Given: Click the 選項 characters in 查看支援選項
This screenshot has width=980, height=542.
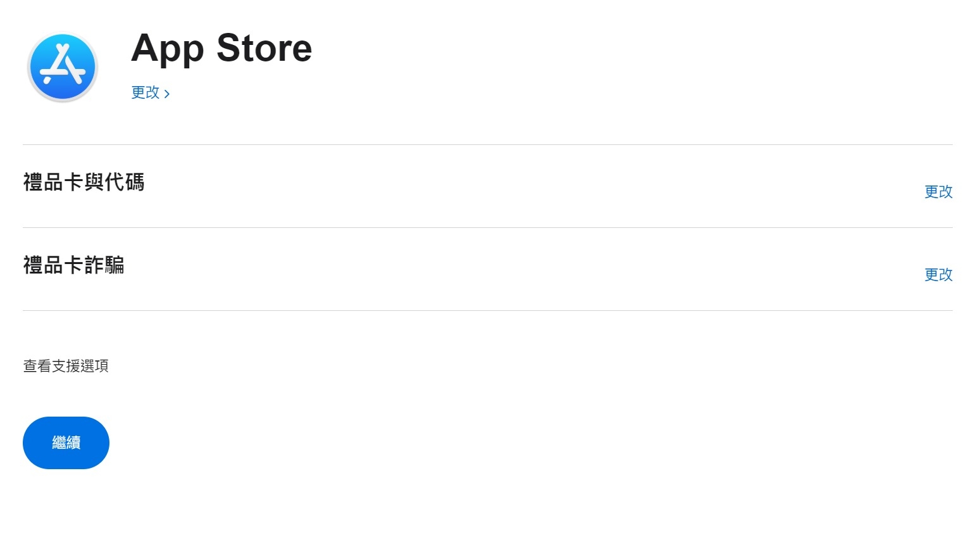Looking at the screenshot, I should coord(94,366).
